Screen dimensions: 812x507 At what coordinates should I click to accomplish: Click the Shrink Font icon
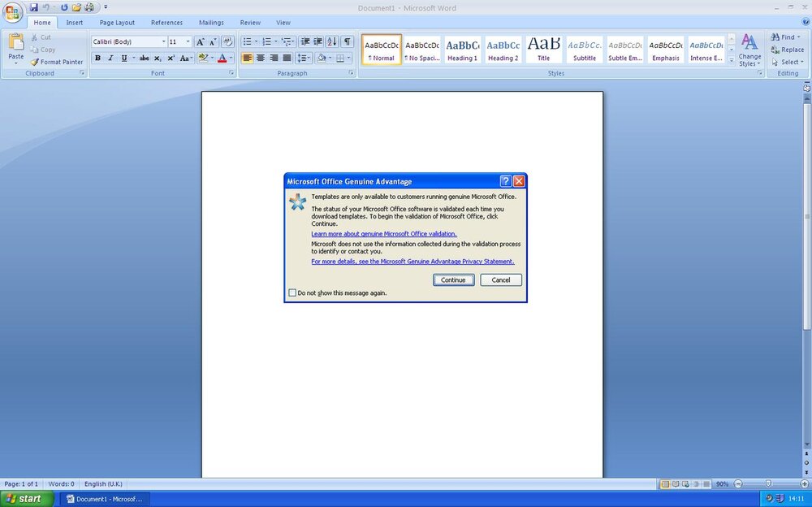tap(213, 42)
